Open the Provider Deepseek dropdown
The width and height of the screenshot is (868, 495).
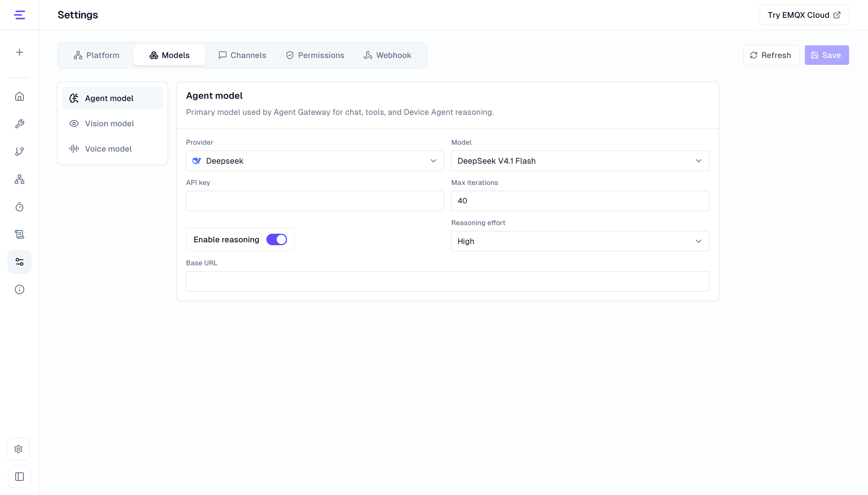[x=315, y=161]
